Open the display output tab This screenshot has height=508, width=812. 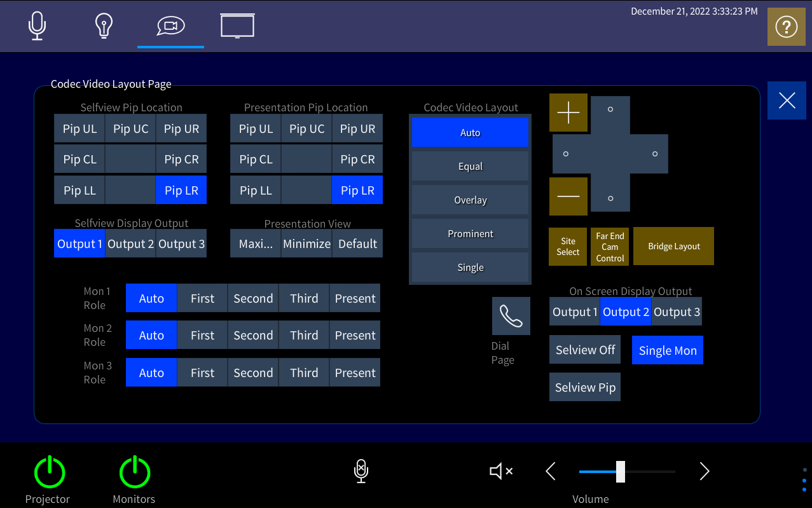click(237, 25)
